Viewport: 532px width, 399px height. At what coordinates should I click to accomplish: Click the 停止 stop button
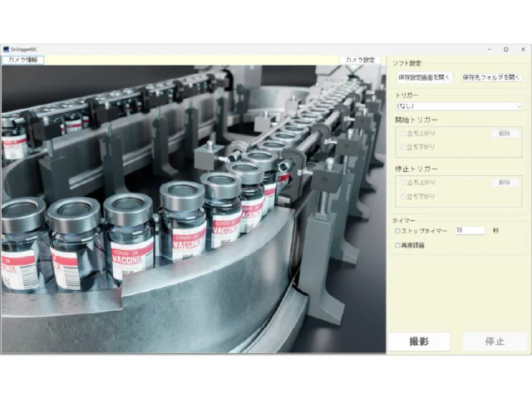click(494, 342)
